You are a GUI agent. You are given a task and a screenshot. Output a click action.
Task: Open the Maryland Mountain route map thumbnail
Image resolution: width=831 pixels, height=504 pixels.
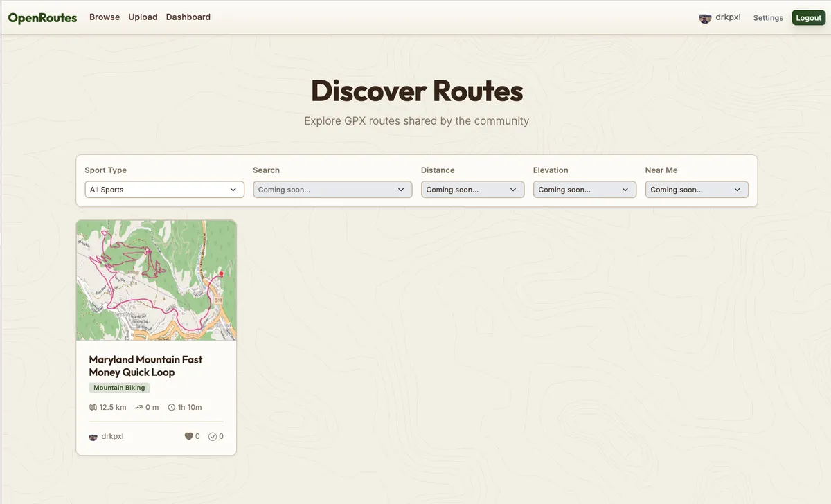click(x=156, y=280)
